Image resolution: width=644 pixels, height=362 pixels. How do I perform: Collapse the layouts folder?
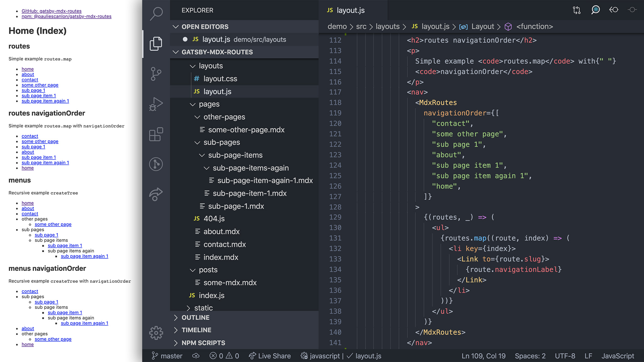pyautogui.click(x=244, y=66)
